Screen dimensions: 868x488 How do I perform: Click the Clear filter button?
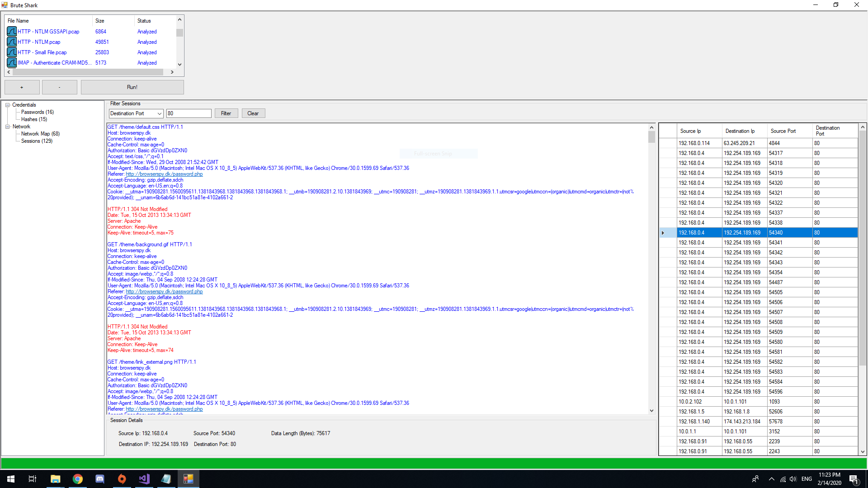tap(252, 113)
